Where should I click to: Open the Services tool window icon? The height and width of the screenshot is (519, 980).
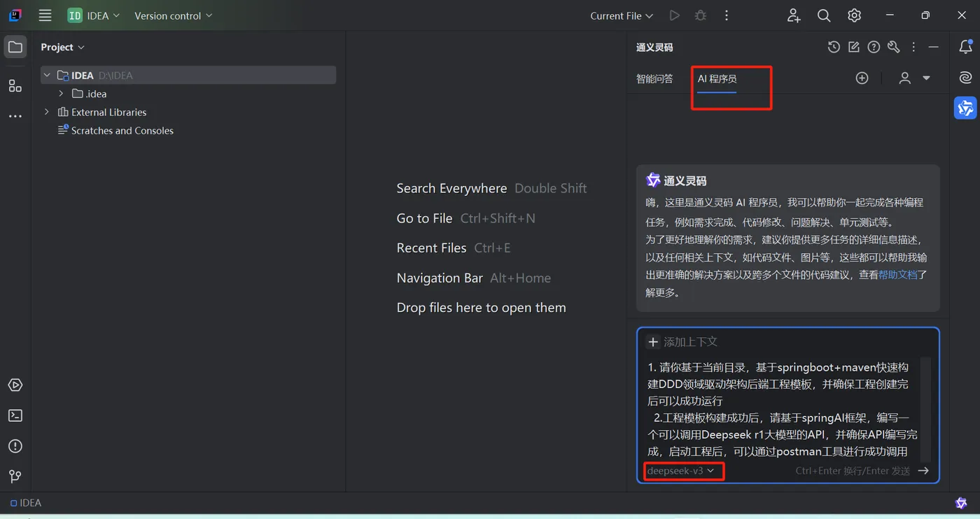point(15,385)
